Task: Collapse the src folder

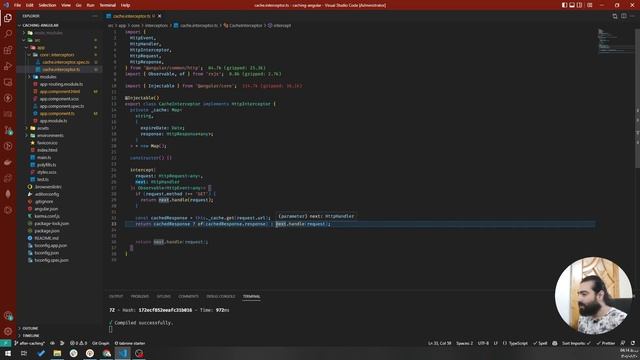Action: (37, 40)
